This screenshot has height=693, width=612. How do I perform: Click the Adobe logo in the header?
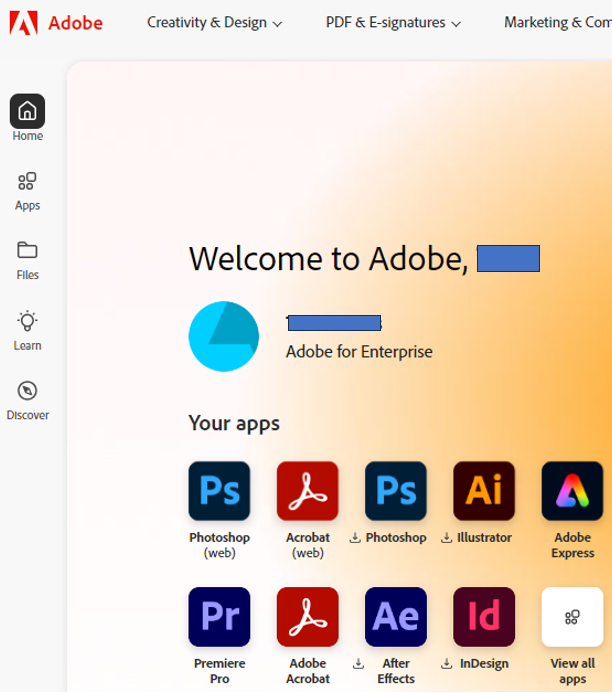[x=23, y=23]
